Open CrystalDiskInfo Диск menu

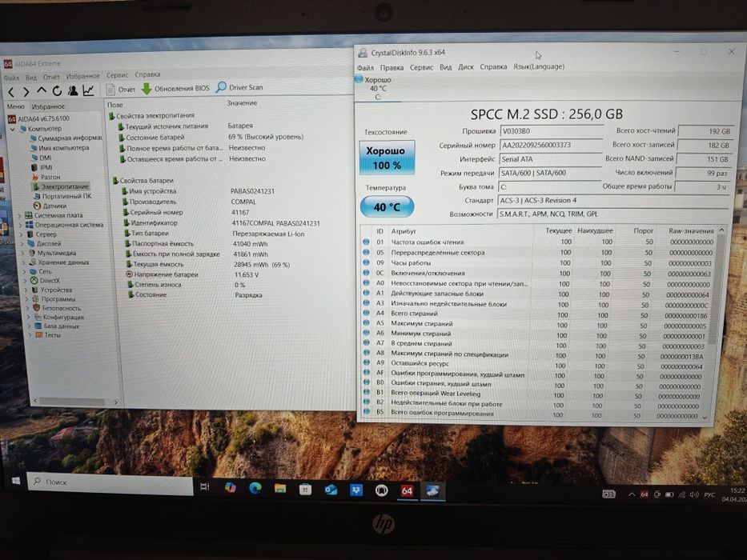(465, 67)
